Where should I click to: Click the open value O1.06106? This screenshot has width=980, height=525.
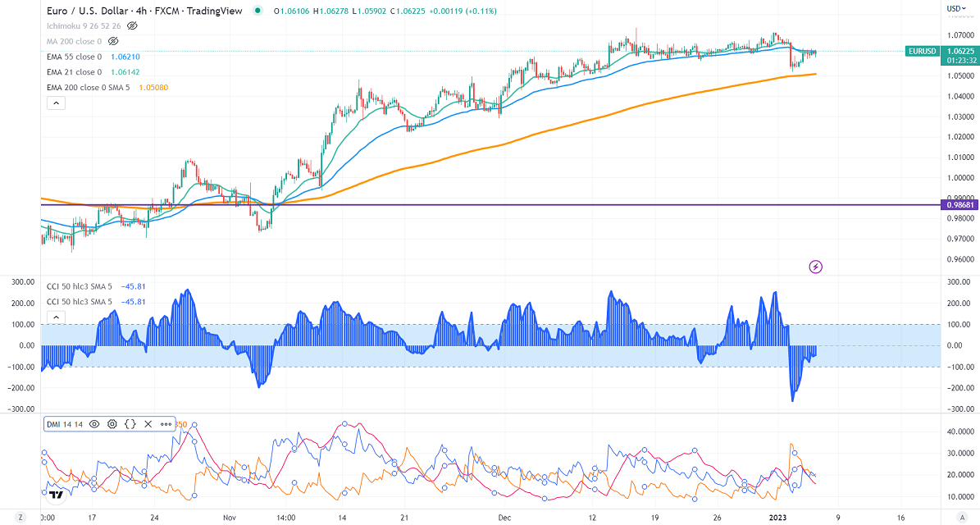[x=292, y=11]
